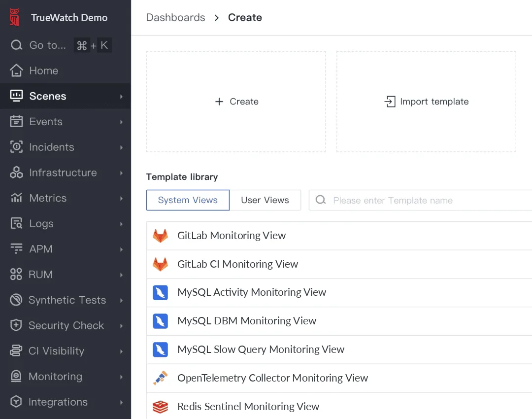Viewport: 532px width, 419px height.
Task: Switch to the User Views tab
Action: point(265,200)
